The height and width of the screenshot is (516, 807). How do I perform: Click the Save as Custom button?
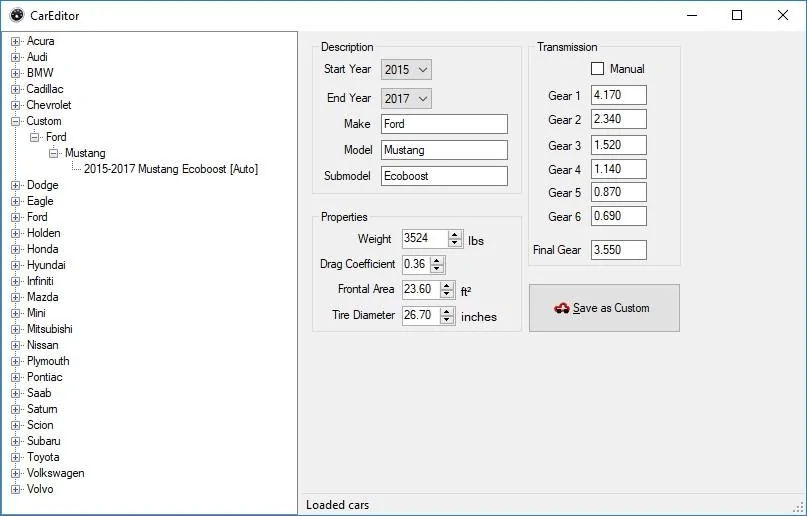pos(604,308)
